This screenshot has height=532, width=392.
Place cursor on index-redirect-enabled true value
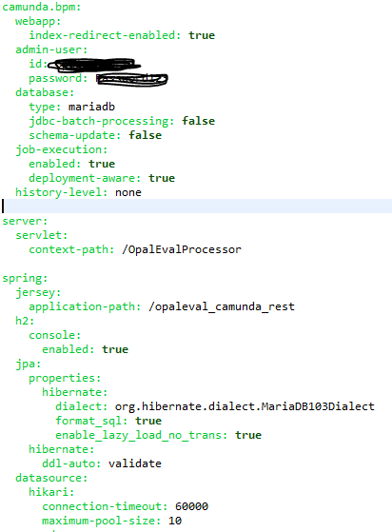202,35
